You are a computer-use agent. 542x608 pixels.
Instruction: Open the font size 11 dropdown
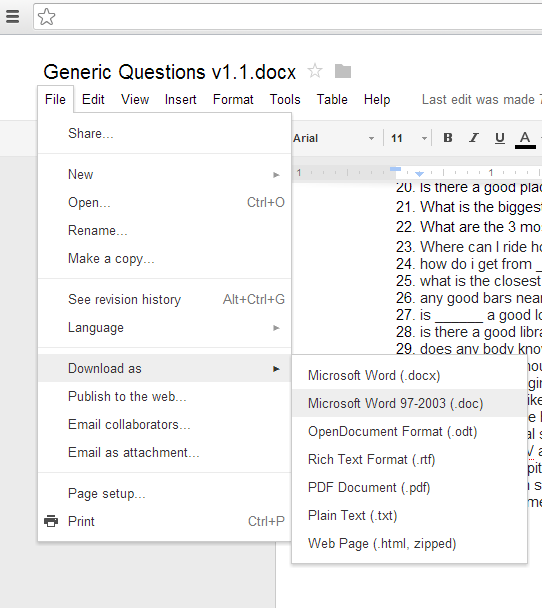pos(409,138)
